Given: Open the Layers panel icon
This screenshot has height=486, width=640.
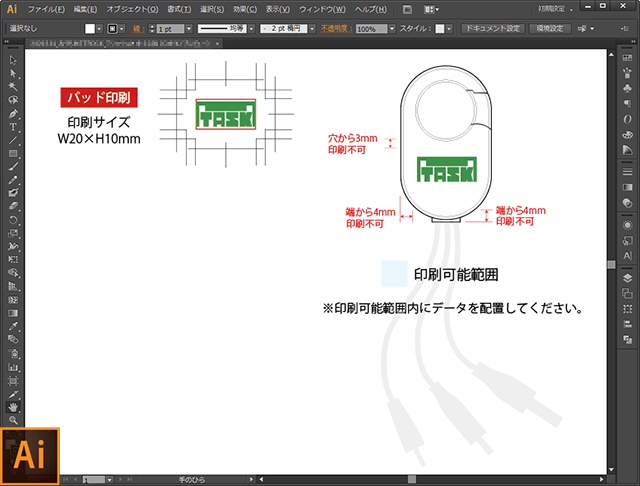Looking at the screenshot, I should [627, 278].
